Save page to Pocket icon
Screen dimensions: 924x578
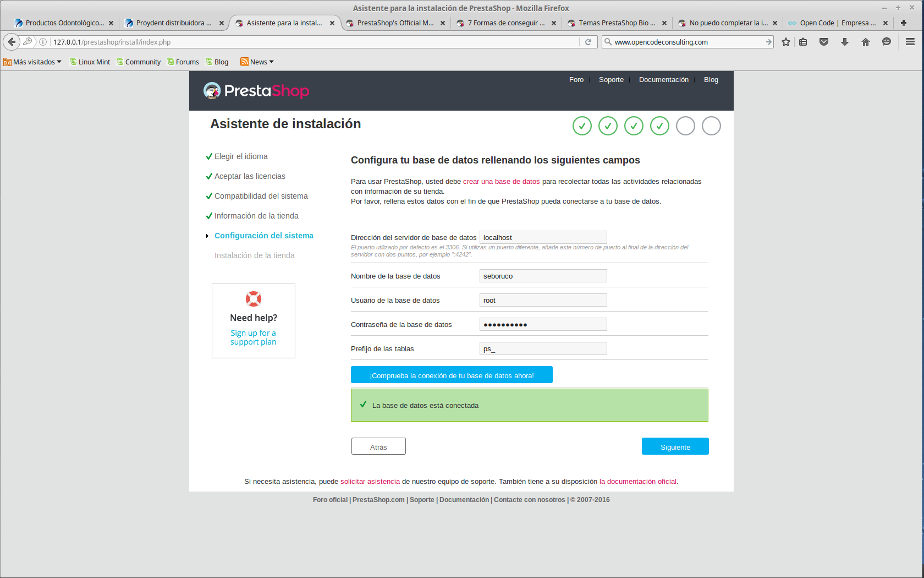(824, 42)
